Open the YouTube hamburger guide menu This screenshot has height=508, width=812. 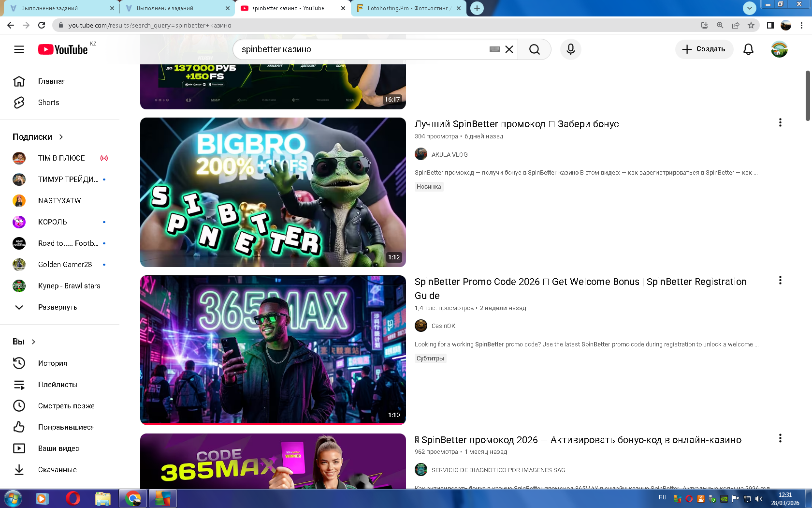pyautogui.click(x=19, y=49)
